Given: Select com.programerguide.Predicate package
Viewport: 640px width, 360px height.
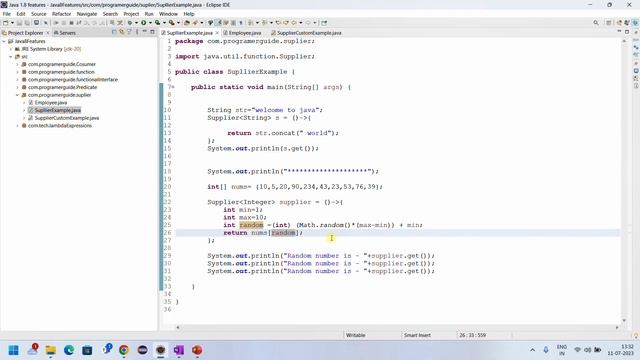Looking at the screenshot, I should 62,87.
